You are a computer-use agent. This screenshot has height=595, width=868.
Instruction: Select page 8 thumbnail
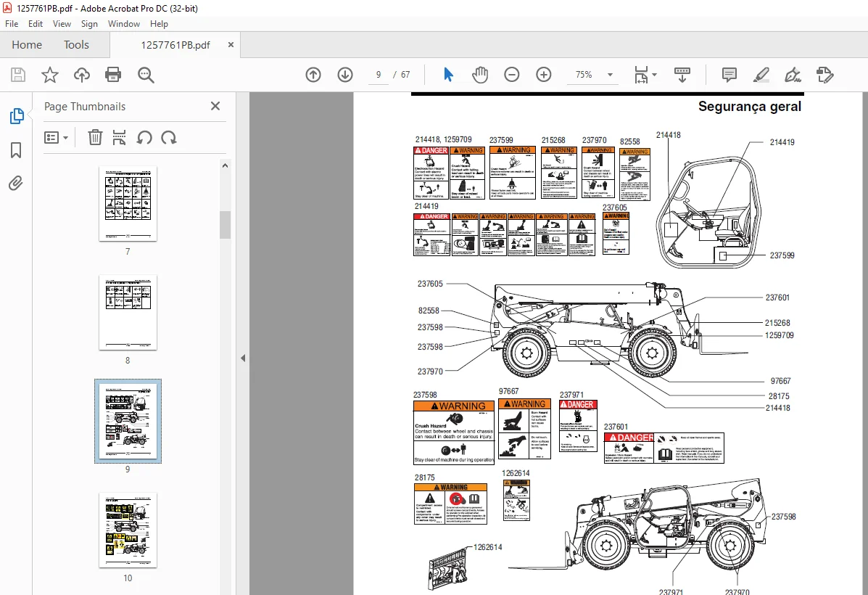click(128, 313)
